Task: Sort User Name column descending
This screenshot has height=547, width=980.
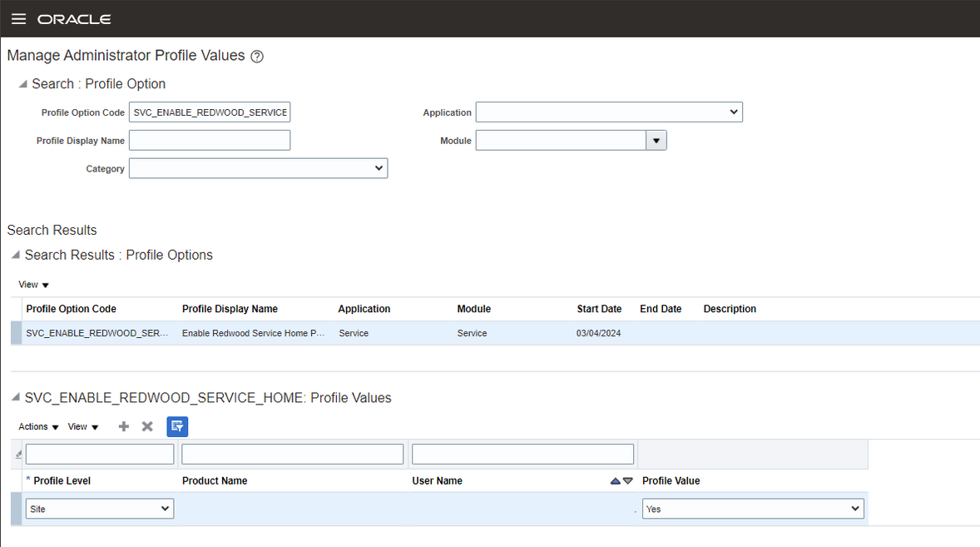Action: pos(628,480)
